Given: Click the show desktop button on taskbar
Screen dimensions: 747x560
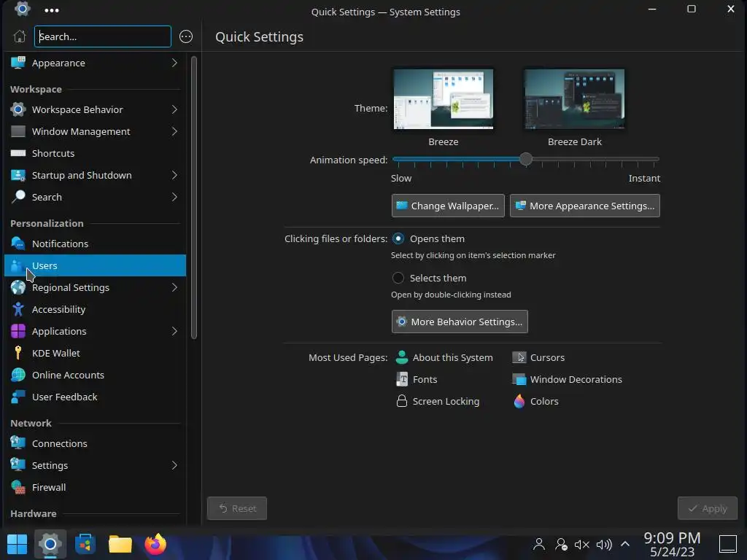Looking at the screenshot, I should (x=727, y=544).
